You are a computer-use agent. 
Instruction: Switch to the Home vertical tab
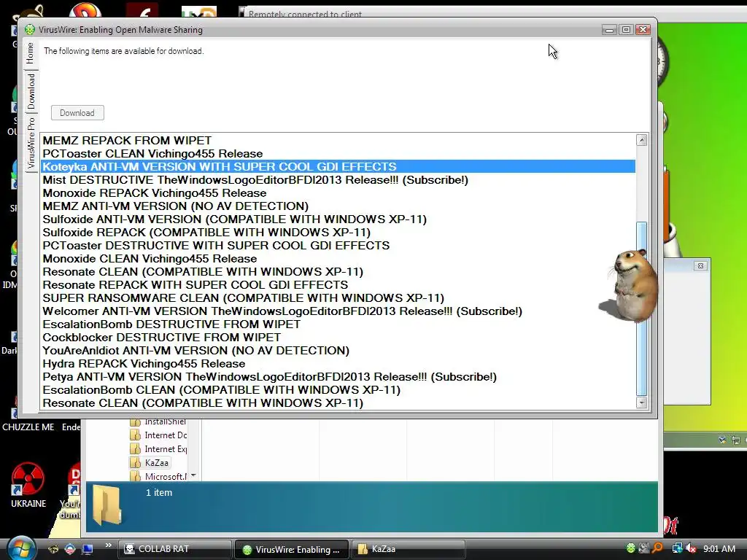(x=31, y=52)
